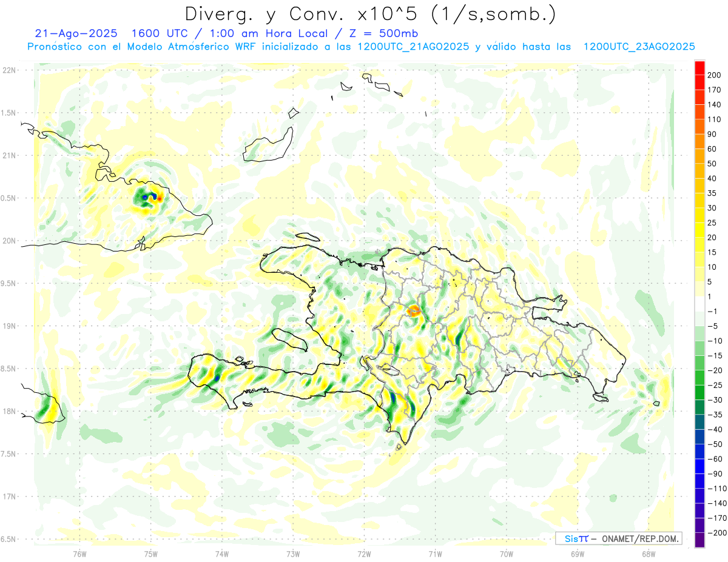This screenshot has height=562, width=728.
Task: Click the initialization time '1200UTC_21AGO2025'
Action: click(413, 47)
